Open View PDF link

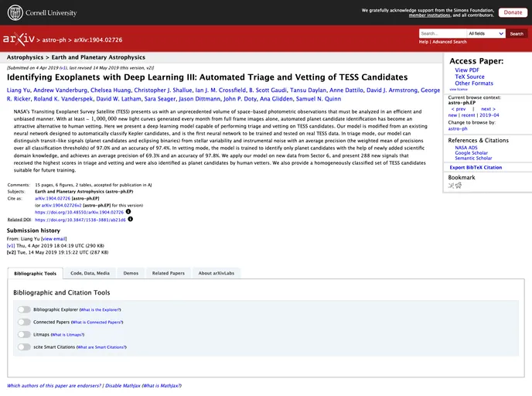pos(467,70)
